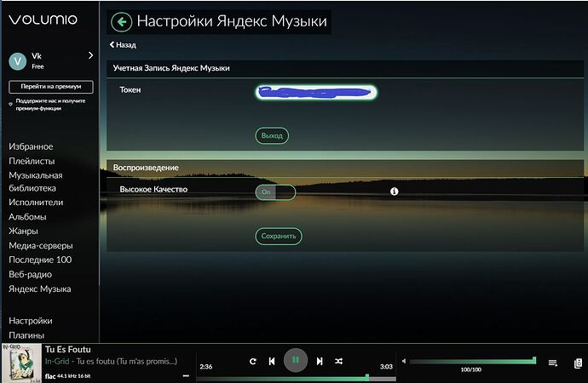Mute volume via speaker icon
Image resolution: width=588 pixels, height=383 pixels.
pos(404,361)
